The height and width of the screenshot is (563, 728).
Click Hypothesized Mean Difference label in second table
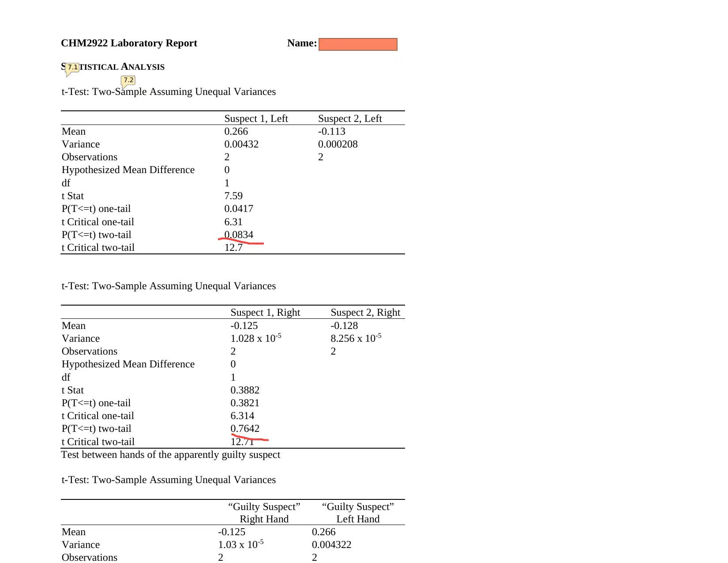point(128,364)
